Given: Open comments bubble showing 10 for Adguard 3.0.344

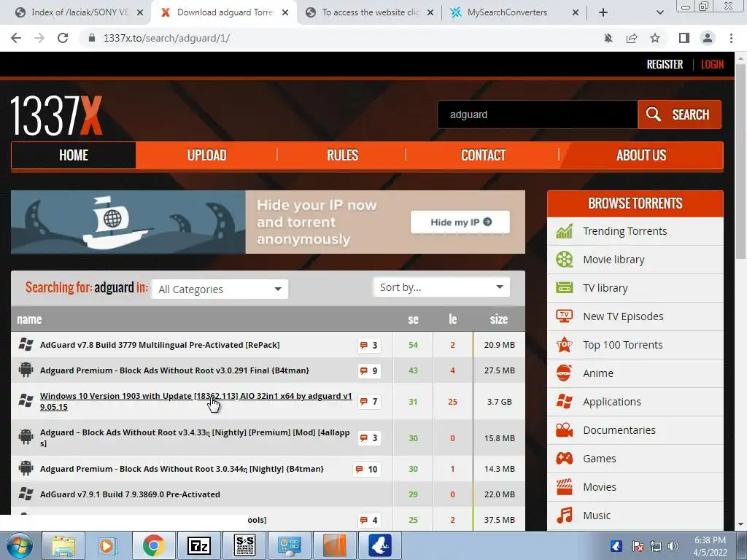Looking at the screenshot, I should [x=367, y=470].
